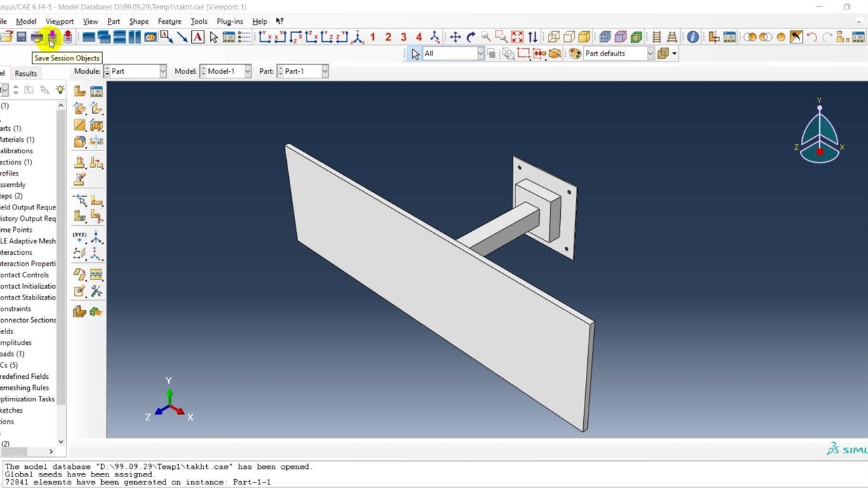Switch to wireframe render style

point(553,37)
